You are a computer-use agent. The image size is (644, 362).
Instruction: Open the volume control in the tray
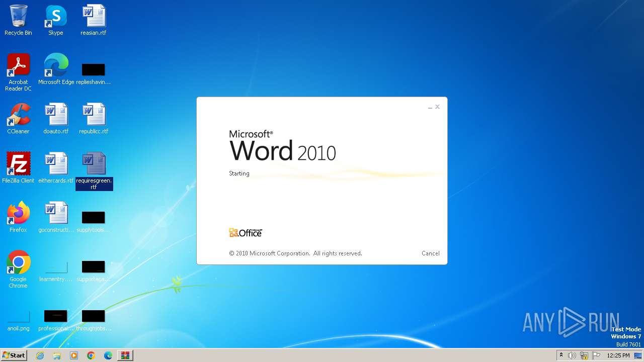coord(572,355)
